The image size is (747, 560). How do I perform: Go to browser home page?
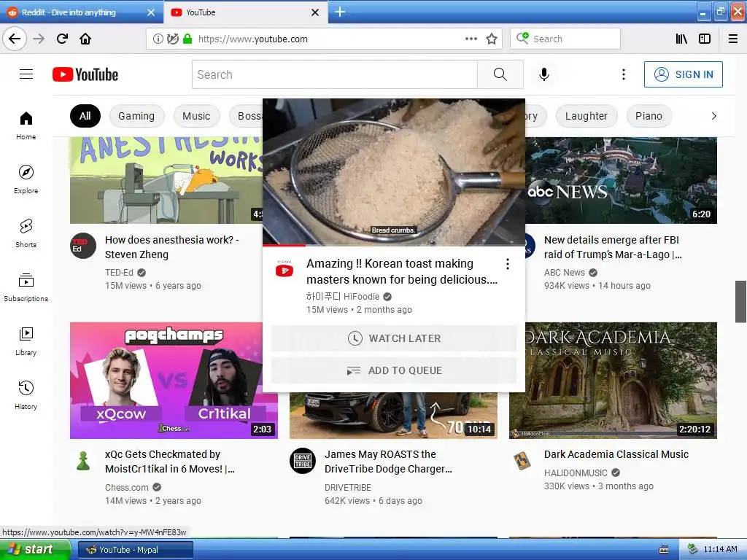point(85,39)
